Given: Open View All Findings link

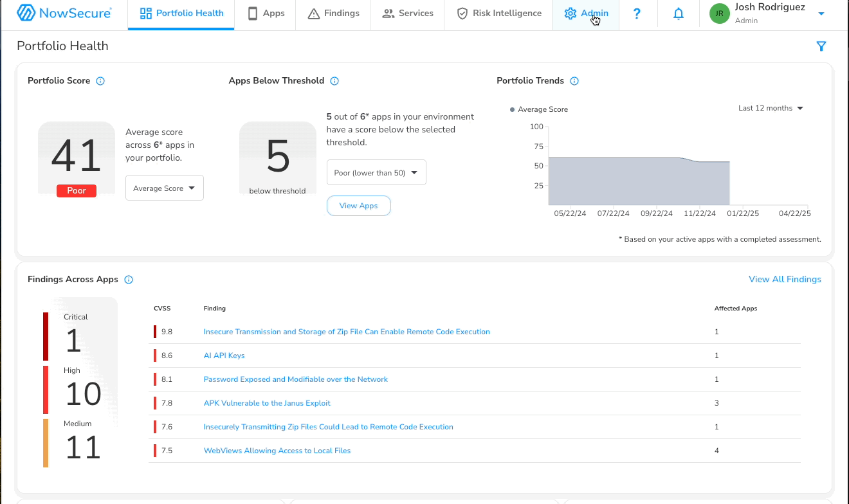Looking at the screenshot, I should tap(785, 280).
